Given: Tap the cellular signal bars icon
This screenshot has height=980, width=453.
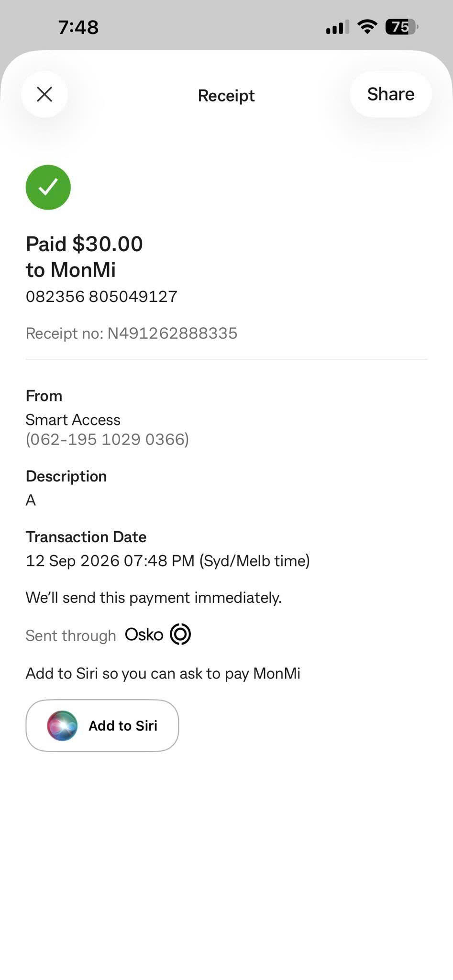Looking at the screenshot, I should coord(338,27).
